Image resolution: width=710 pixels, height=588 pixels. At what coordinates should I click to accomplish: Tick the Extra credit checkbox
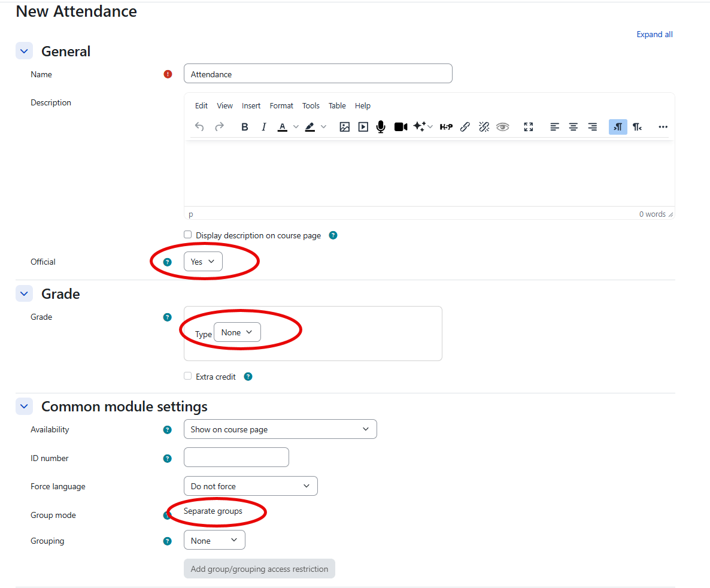187,376
